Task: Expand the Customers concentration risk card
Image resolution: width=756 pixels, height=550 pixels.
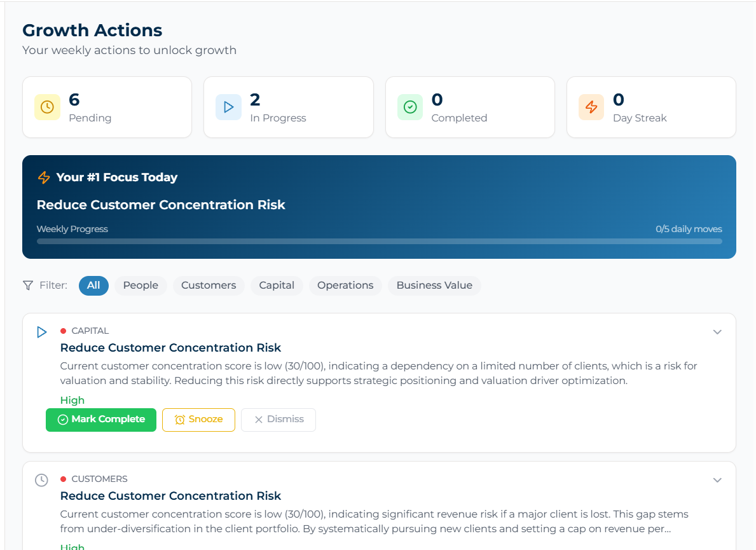Action: point(717,480)
